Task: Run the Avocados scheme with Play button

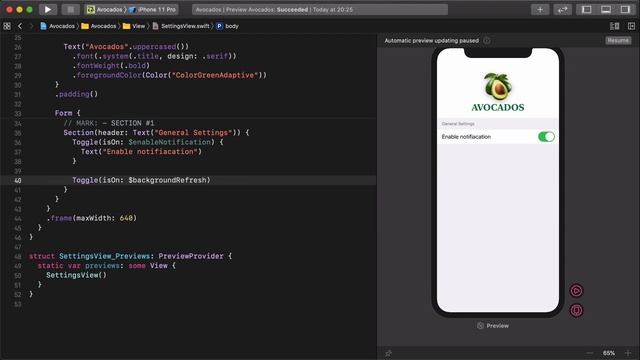Action: pos(48,9)
